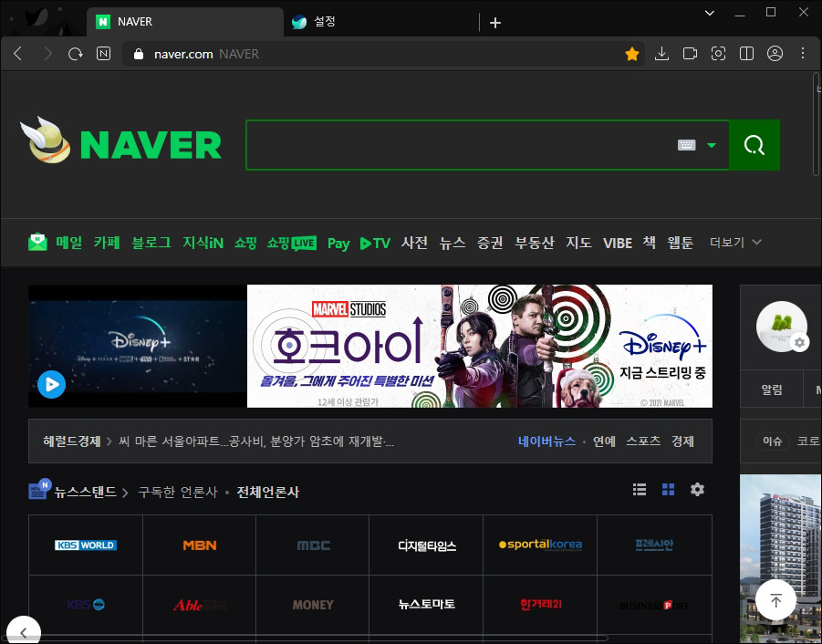This screenshot has width=822, height=644.
Task: Expand the tab list chevron in title bar
Action: point(709,13)
